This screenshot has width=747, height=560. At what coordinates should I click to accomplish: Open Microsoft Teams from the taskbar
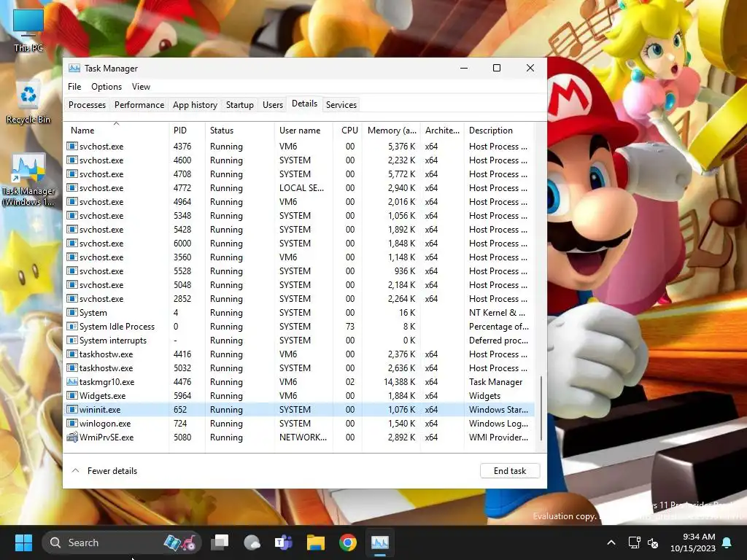point(284,542)
